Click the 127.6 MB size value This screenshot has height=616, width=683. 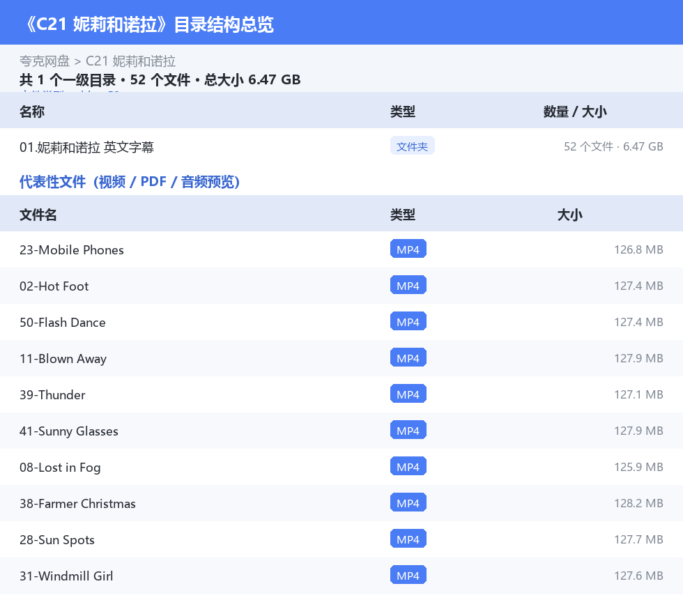pyautogui.click(x=638, y=576)
